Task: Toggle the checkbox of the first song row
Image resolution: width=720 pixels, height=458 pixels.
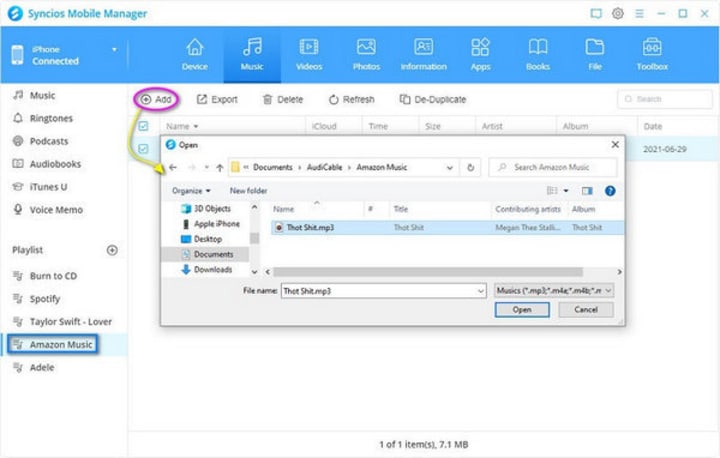Action: coord(143,149)
